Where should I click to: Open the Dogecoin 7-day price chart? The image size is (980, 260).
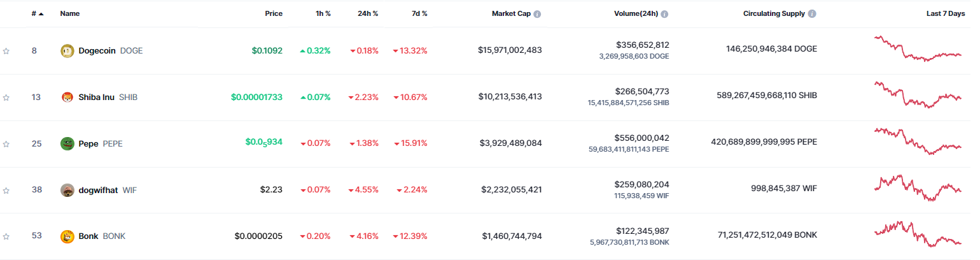[x=918, y=49]
